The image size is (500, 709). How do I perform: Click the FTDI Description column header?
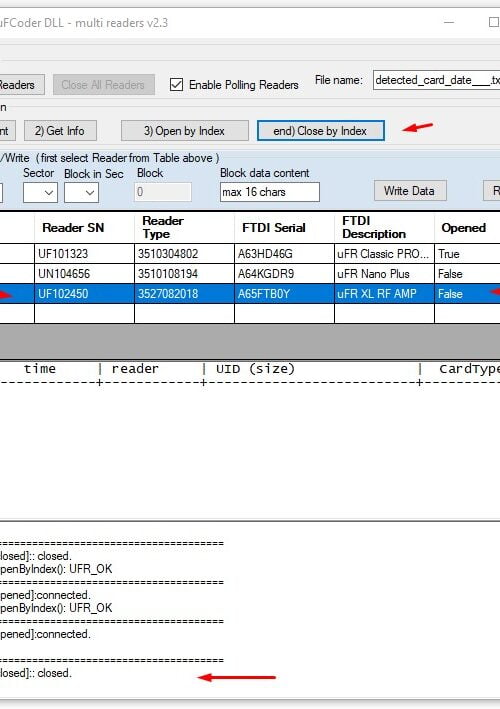(384, 227)
